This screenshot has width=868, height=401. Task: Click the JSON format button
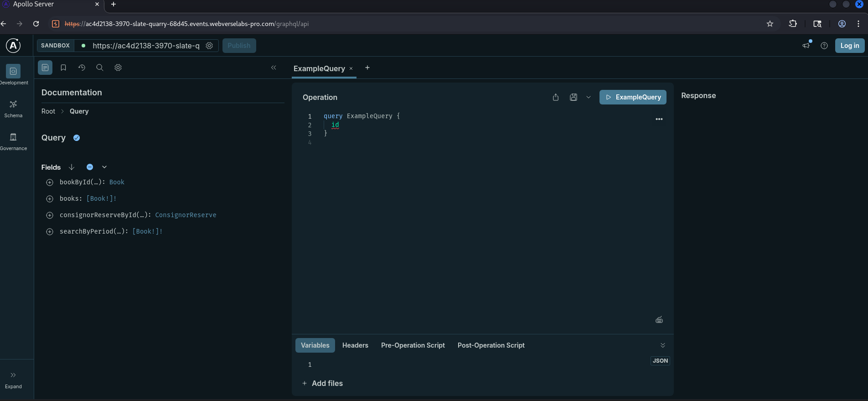coord(660,361)
